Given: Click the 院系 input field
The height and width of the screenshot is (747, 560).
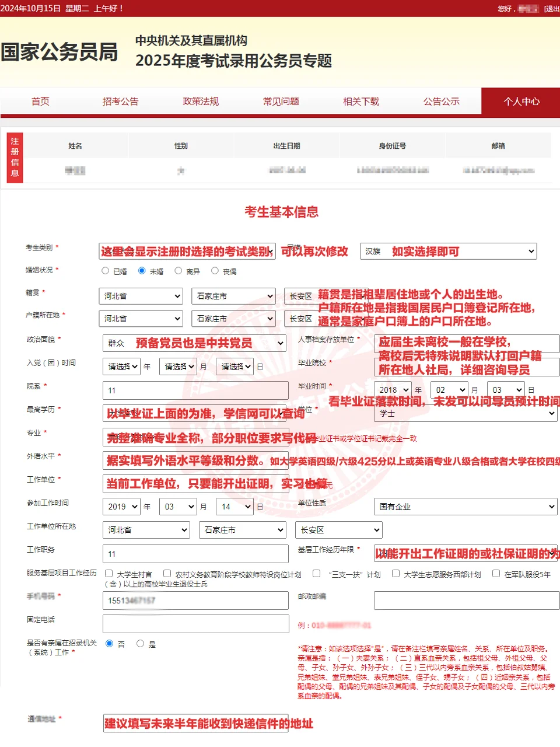Looking at the screenshot, I should (x=195, y=390).
